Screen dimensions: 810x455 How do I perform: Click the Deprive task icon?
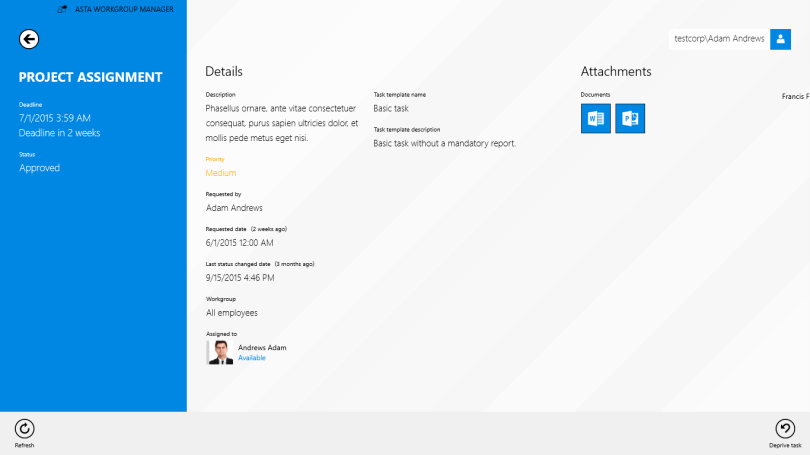click(785, 428)
